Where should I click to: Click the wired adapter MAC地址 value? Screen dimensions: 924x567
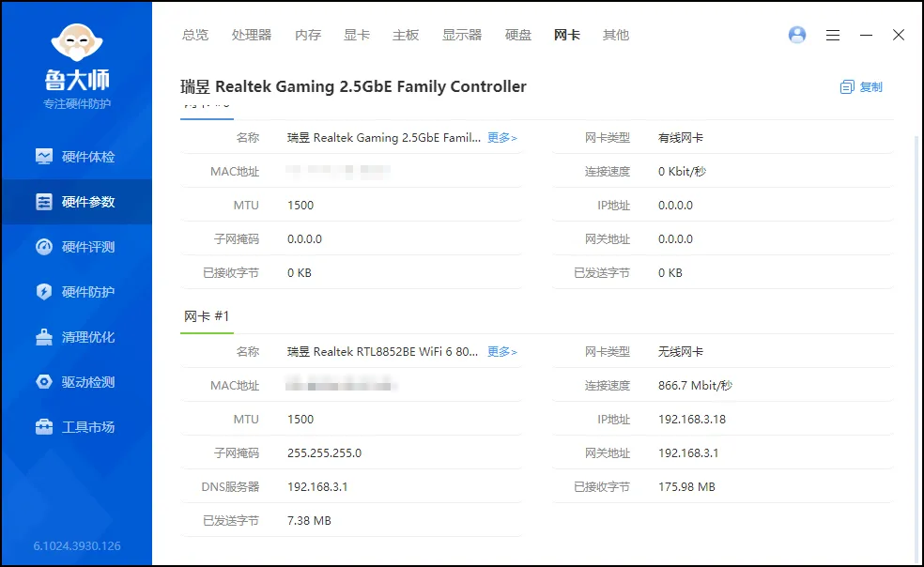[338, 171]
